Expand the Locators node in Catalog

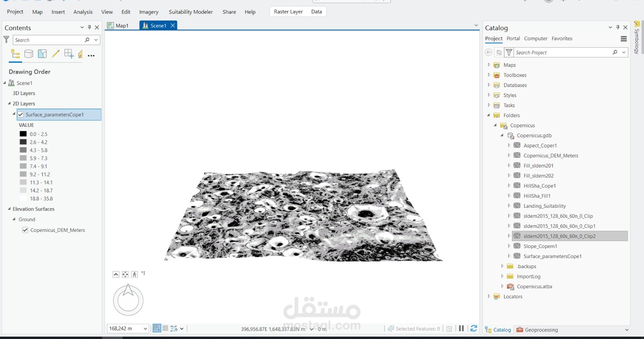pyautogui.click(x=489, y=296)
